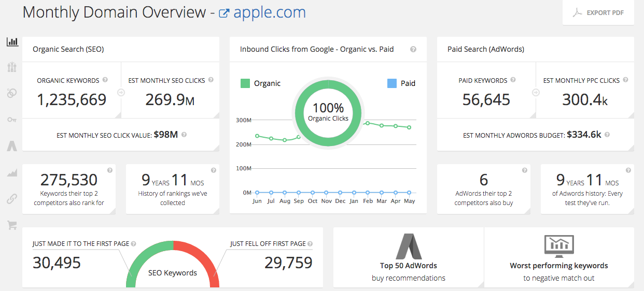
Task: Click arrow between Paid Keywords and PPC Clicks
Action: (536, 93)
